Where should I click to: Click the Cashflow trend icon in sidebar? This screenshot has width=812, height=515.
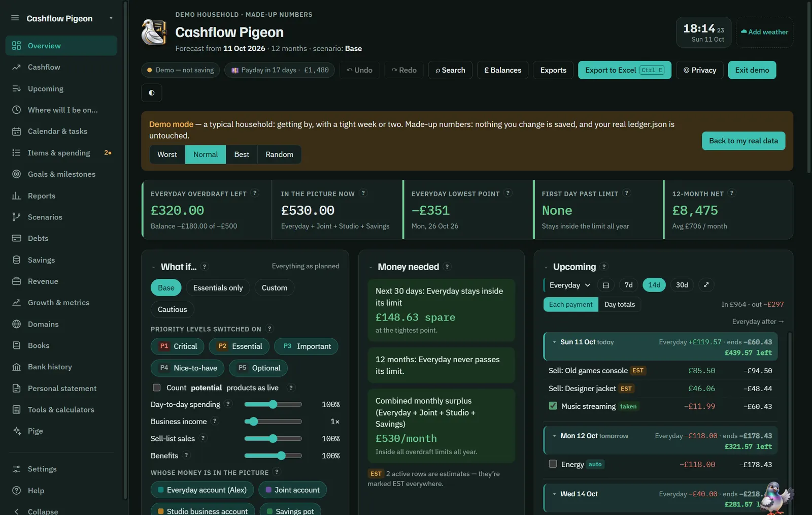[17, 67]
